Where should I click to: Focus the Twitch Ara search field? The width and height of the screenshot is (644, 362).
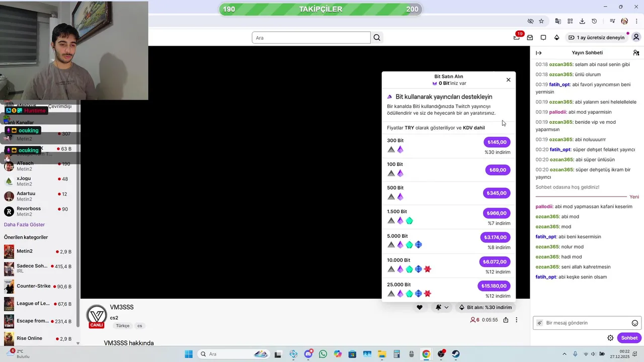311,38
